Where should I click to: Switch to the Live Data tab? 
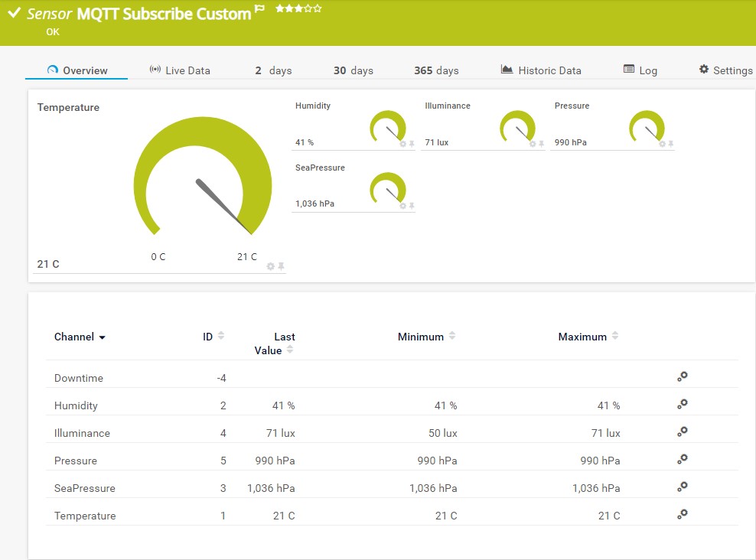click(182, 70)
